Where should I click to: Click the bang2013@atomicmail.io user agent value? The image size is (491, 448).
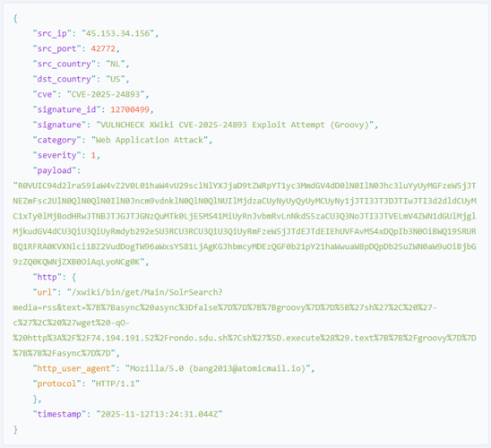(246, 368)
